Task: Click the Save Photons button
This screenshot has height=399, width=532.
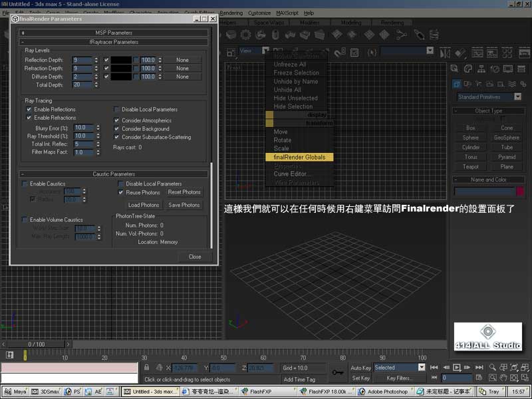Action: click(x=184, y=205)
